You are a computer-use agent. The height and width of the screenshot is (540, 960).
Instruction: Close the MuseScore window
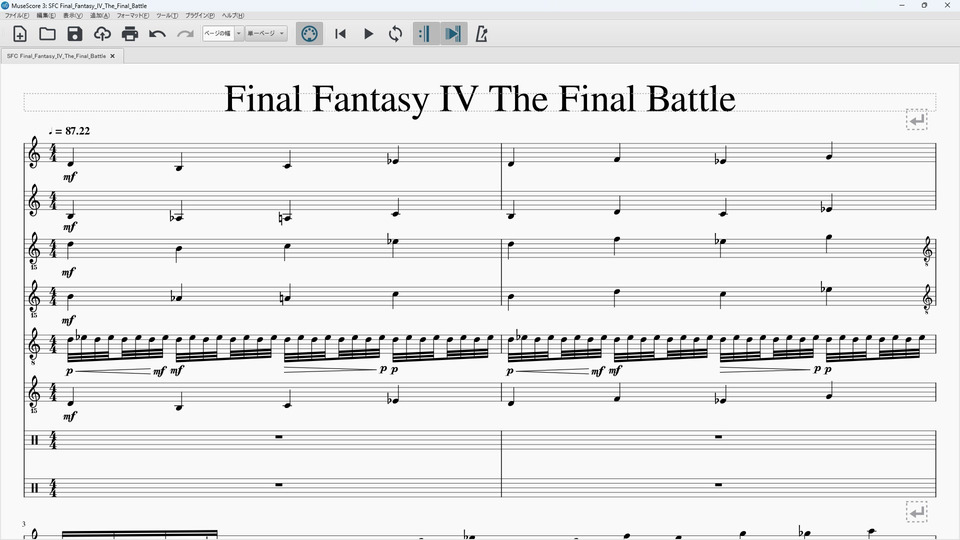947,6
